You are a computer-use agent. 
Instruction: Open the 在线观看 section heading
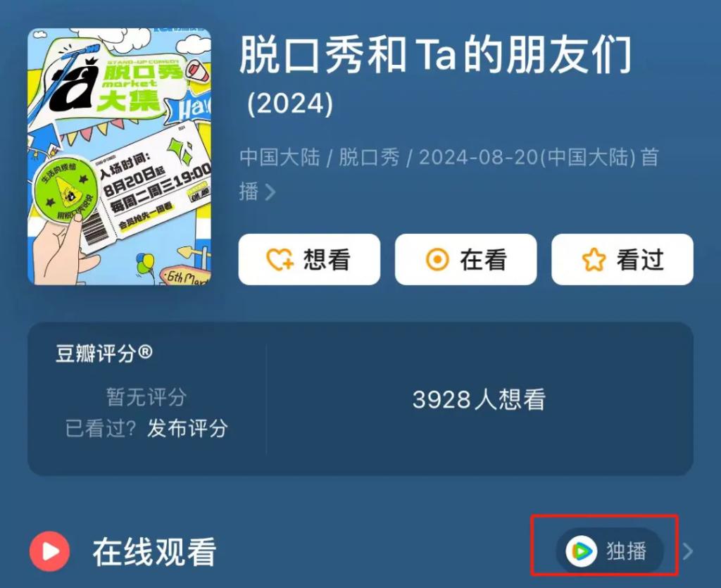154,551
